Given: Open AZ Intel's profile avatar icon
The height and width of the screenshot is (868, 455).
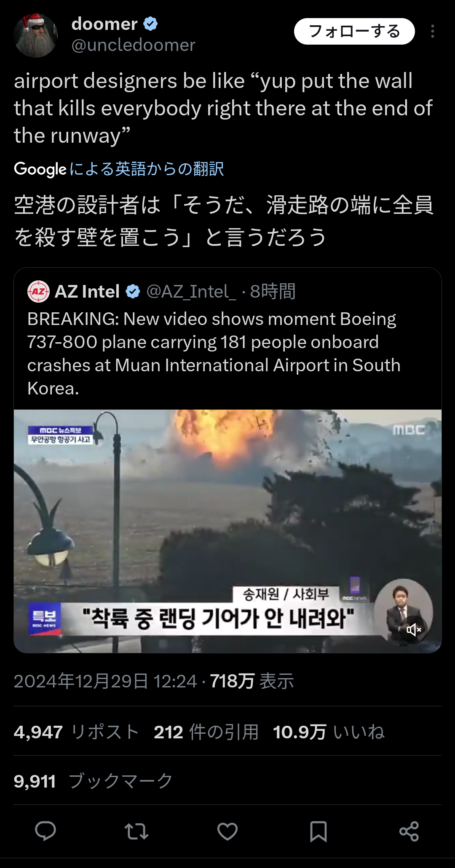Looking at the screenshot, I should tap(38, 291).
